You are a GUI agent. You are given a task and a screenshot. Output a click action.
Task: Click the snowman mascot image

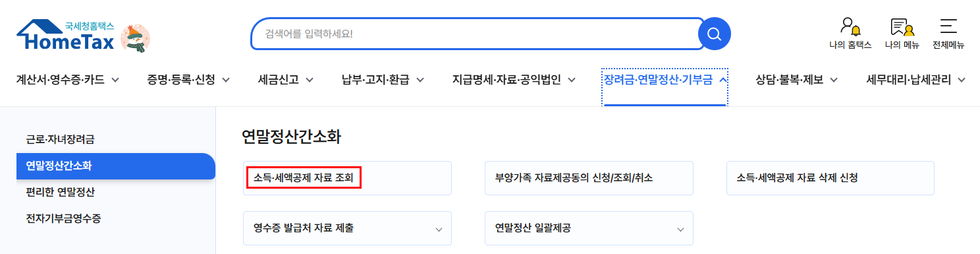click(135, 37)
